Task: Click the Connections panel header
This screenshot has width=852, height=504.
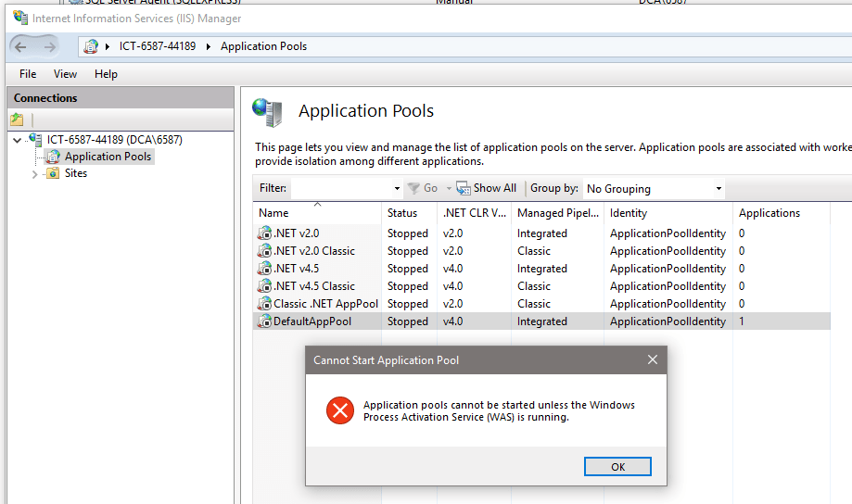Action: click(121, 98)
